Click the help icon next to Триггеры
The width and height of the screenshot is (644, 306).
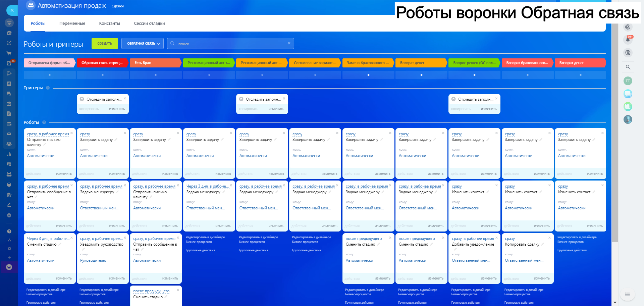click(48, 88)
